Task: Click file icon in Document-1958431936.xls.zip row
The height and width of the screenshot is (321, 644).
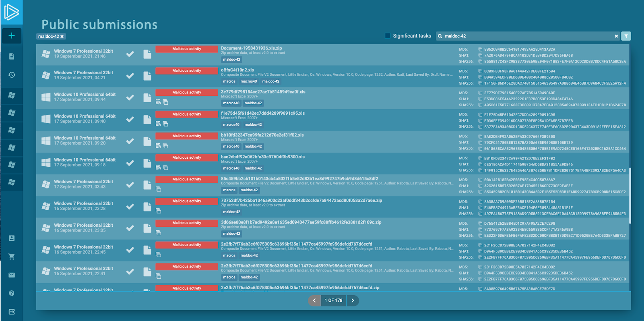Action: (147, 54)
